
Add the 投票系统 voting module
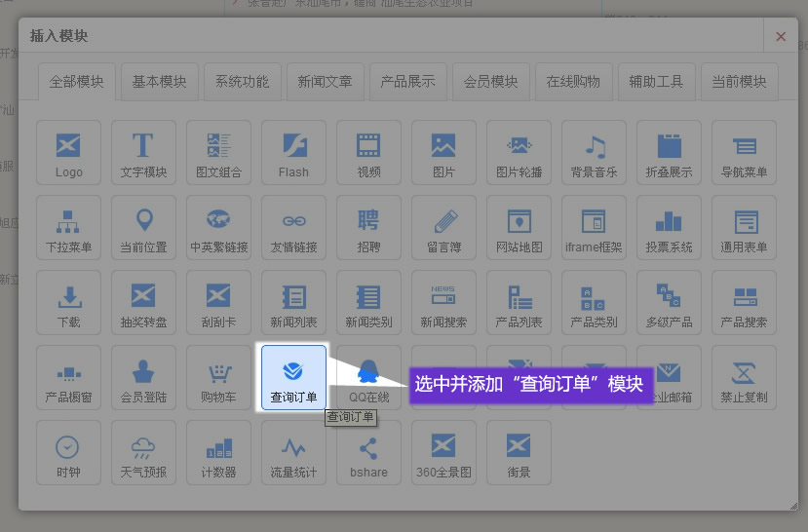(x=669, y=227)
